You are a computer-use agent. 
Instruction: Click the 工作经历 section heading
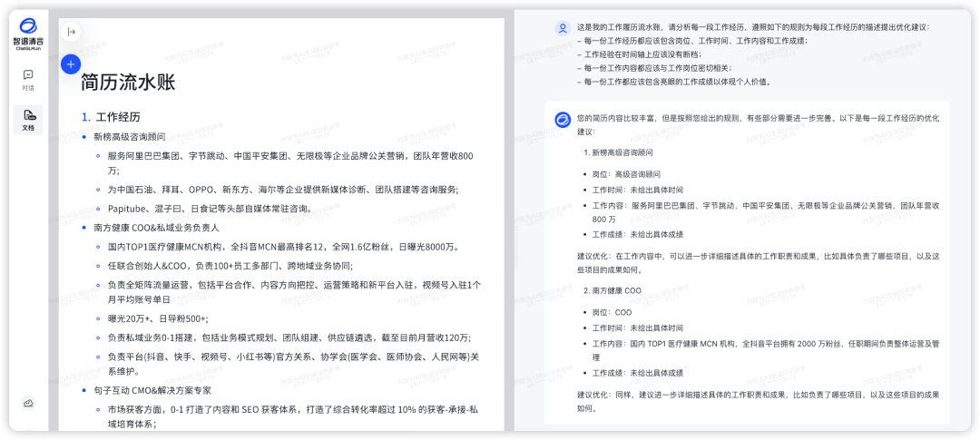[117, 117]
